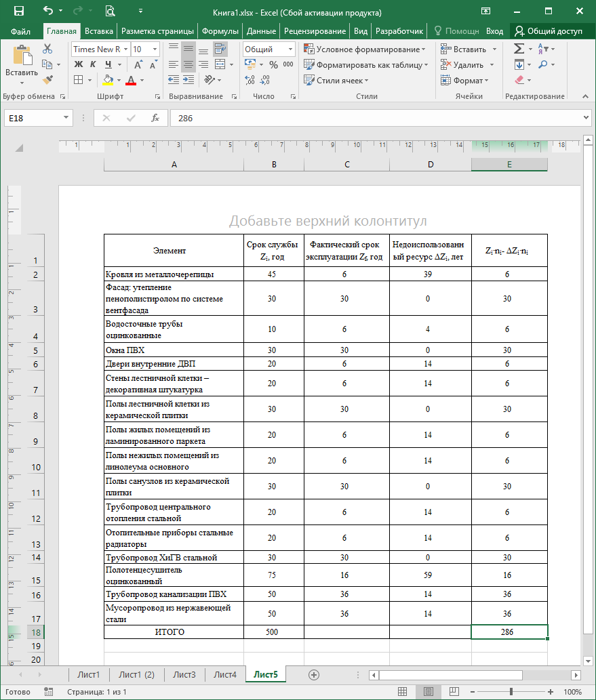
Task: Collapse the ribbon with the arrow
Action: point(585,96)
